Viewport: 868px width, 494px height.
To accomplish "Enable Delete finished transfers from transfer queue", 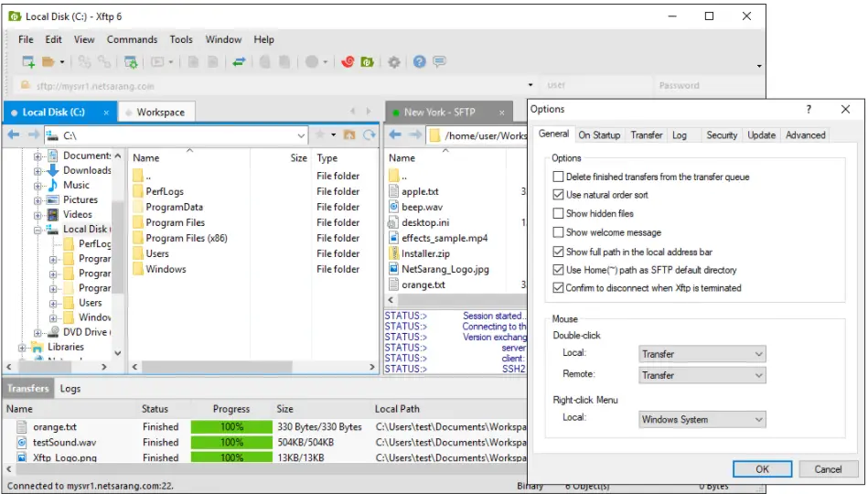I will (x=559, y=177).
